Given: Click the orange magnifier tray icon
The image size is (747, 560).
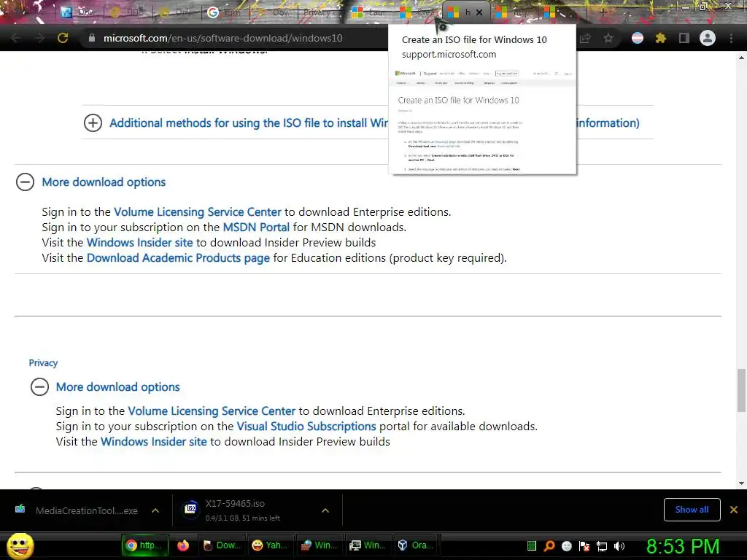Looking at the screenshot, I should [x=549, y=545].
